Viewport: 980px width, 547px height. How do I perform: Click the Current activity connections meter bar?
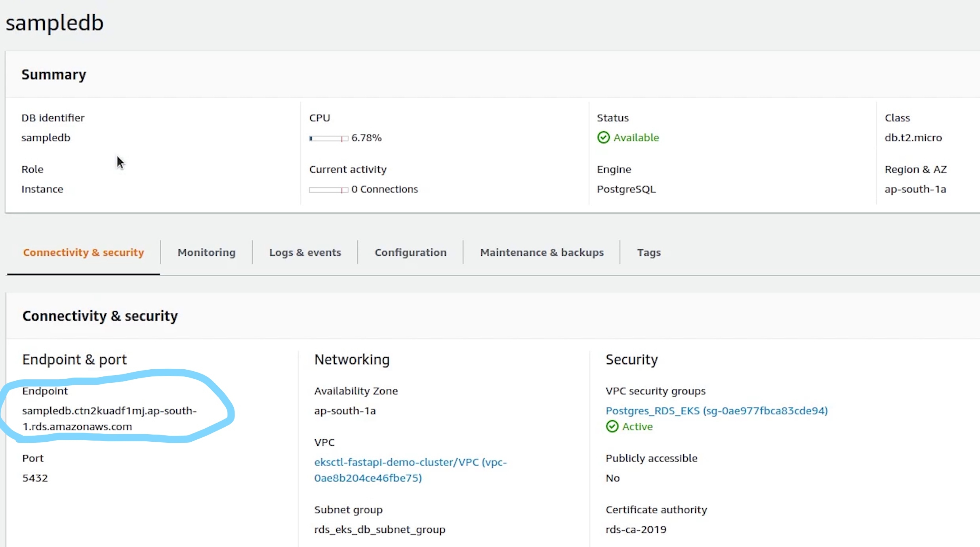[328, 190]
